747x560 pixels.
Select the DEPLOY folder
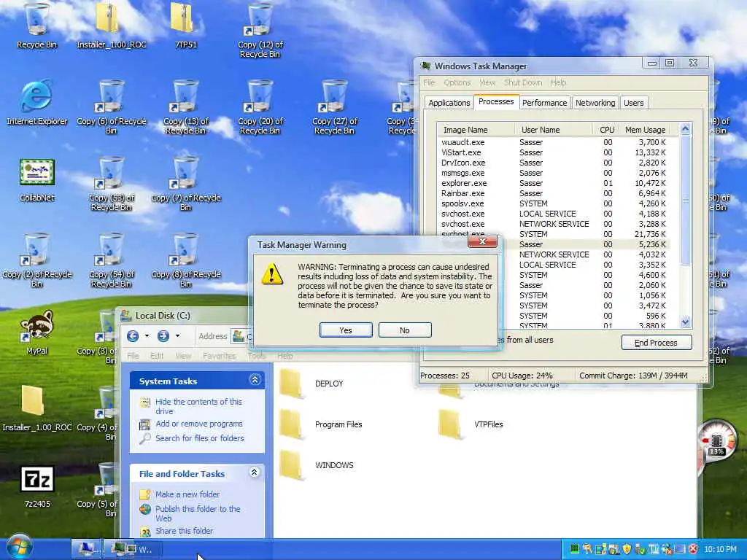(311, 384)
